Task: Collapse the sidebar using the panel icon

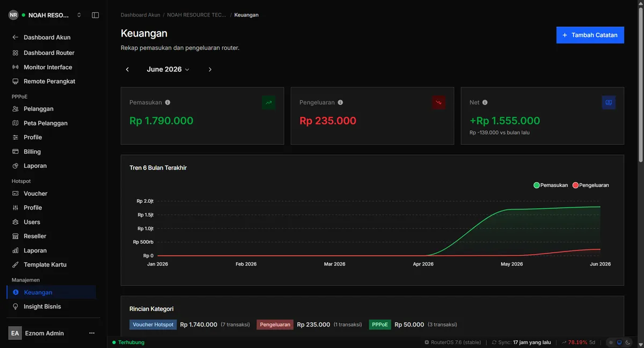Action: (x=96, y=15)
